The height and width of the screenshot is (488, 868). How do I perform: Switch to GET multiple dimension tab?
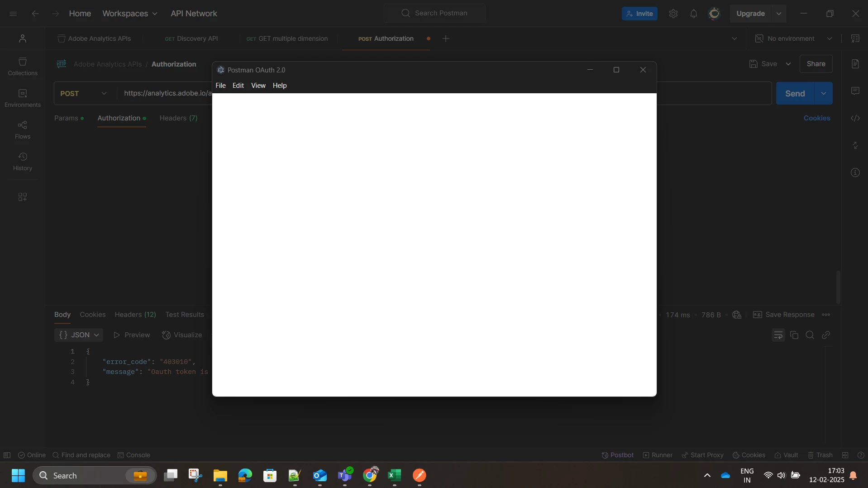pyautogui.click(x=287, y=38)
